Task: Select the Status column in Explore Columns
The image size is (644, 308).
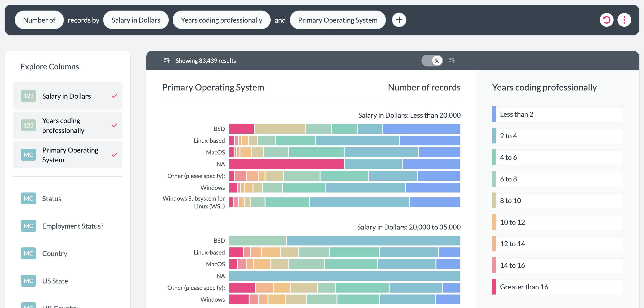Action: (51, 198)
